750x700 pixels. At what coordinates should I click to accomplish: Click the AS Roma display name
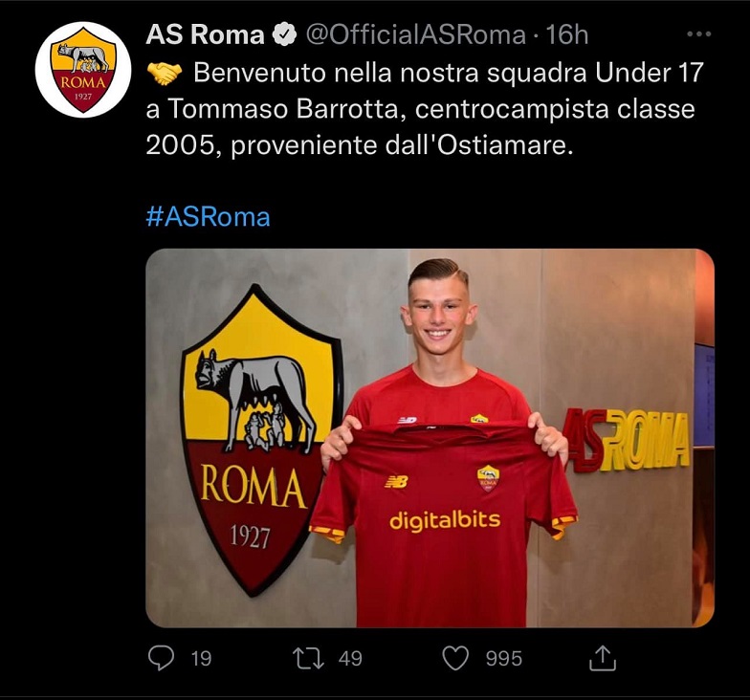tap(205, 34)
